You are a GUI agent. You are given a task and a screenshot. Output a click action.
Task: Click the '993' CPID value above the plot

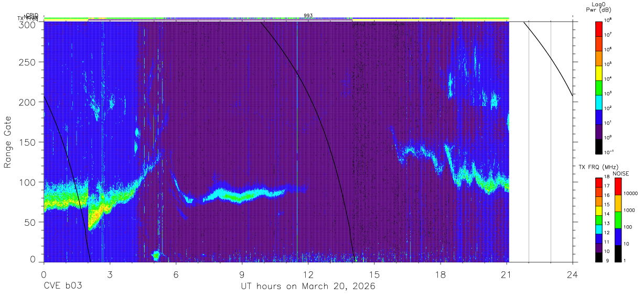point(308,16)
